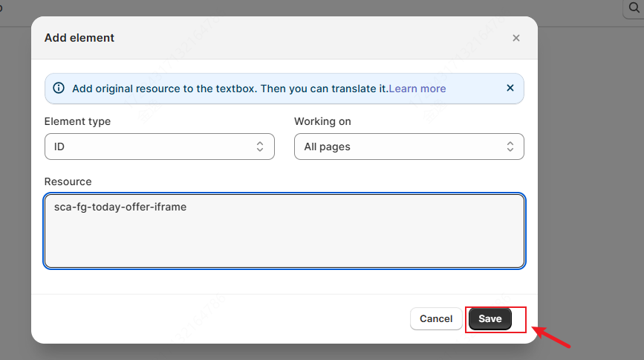644x360 pixels.
Task: Click the info circle icon in banner
Action: (x=59, y=88)
